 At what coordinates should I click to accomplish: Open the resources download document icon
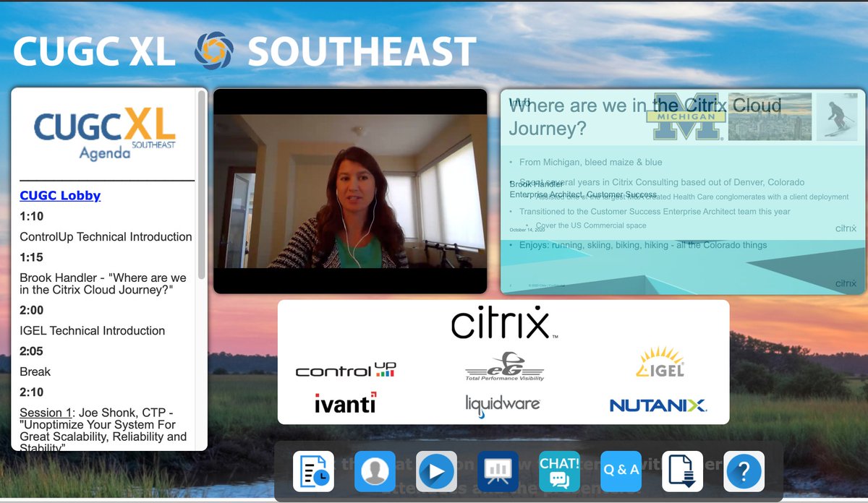pos(683,471)
